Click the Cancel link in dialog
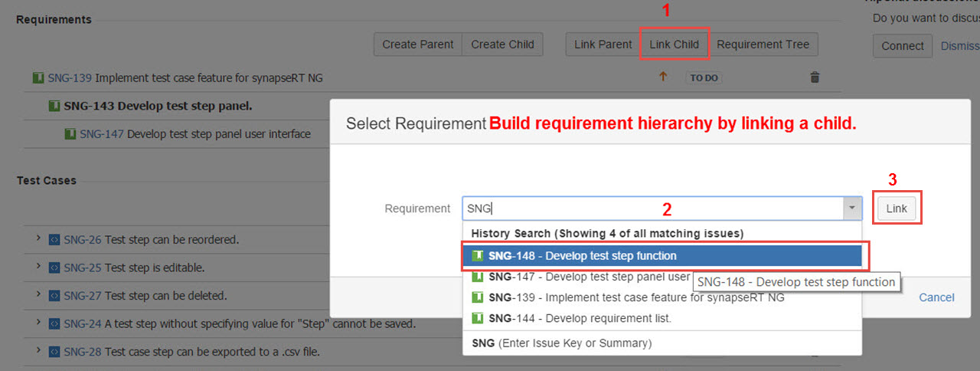The height and width of the screenshot is (371, 980). pos(936,297)
